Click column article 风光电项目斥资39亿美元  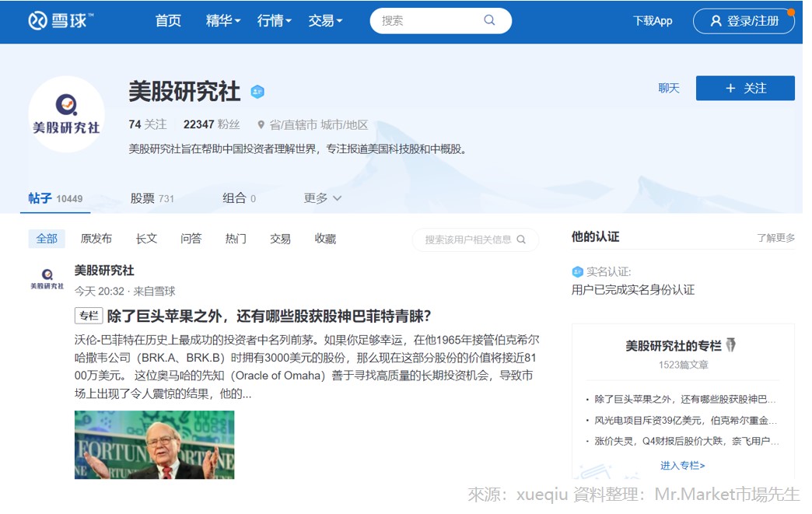click(x=685, y=421)
